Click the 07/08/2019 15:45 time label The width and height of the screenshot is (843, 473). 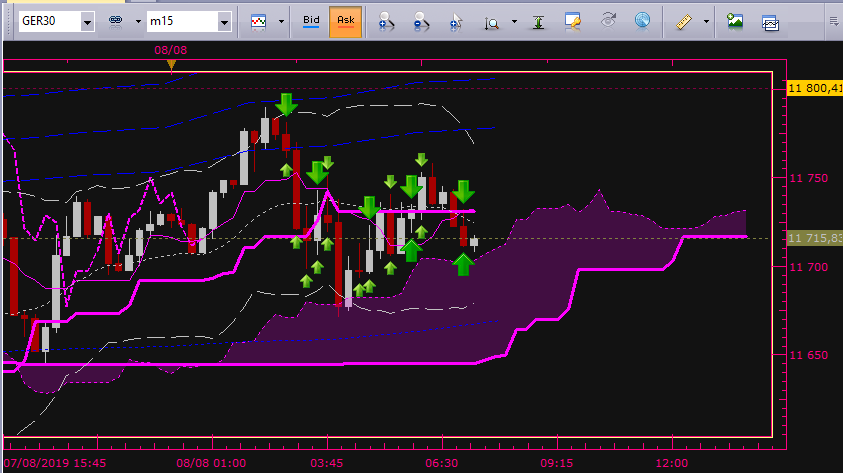[x=55, y=463]
